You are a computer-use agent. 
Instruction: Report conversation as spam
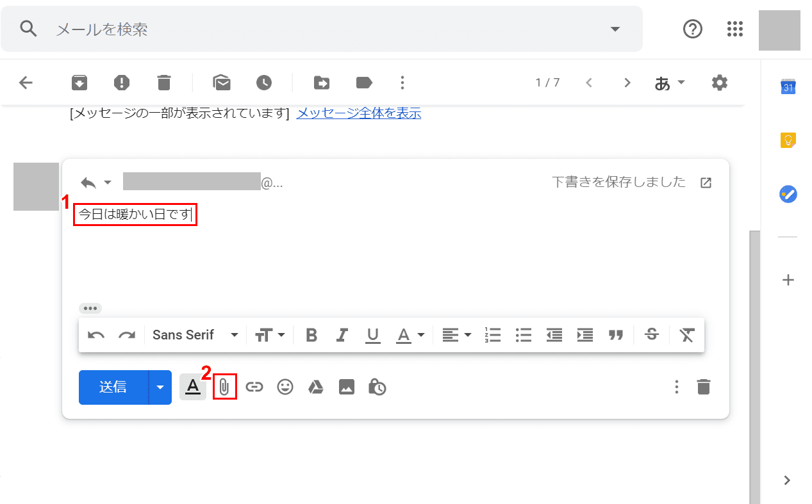pos(122,83)
